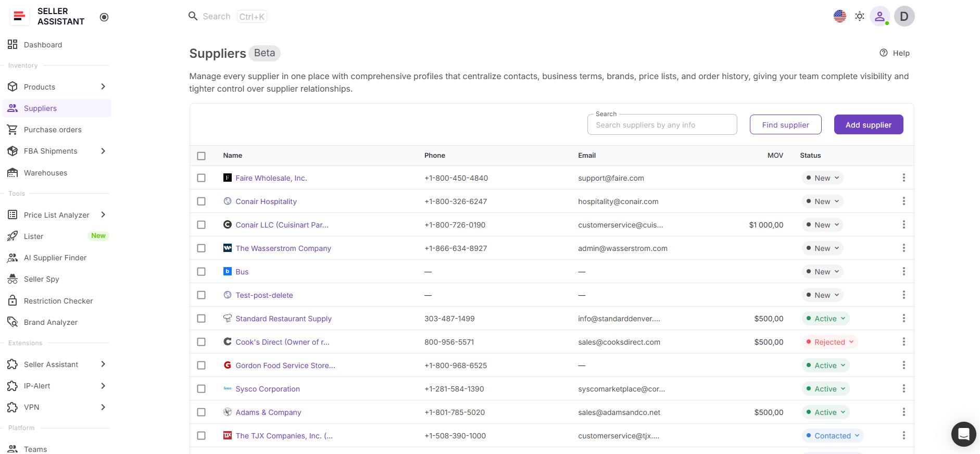This screenshot has width=980, height=454.
Task: Open the search magnifier icon
Action: [x=193, y=16]
